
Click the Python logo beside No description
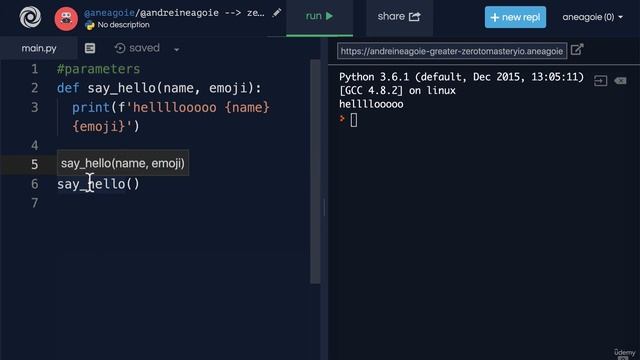(89, 25)
